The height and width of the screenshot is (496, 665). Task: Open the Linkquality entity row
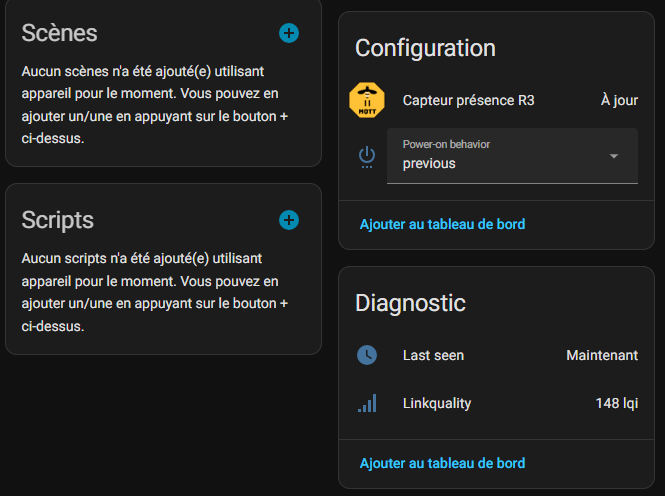coord(437,403)
